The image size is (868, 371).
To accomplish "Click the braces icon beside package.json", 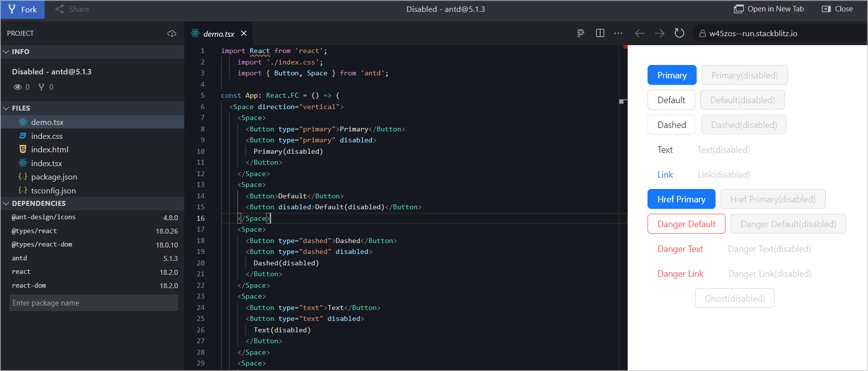I will [x=23, y=177].
